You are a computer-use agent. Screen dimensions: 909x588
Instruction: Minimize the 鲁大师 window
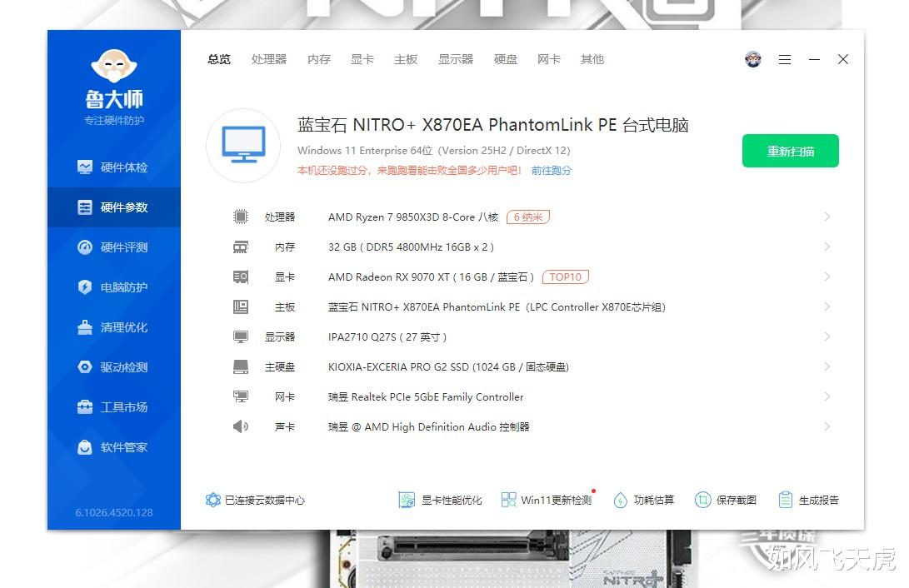tap(814, 59)
